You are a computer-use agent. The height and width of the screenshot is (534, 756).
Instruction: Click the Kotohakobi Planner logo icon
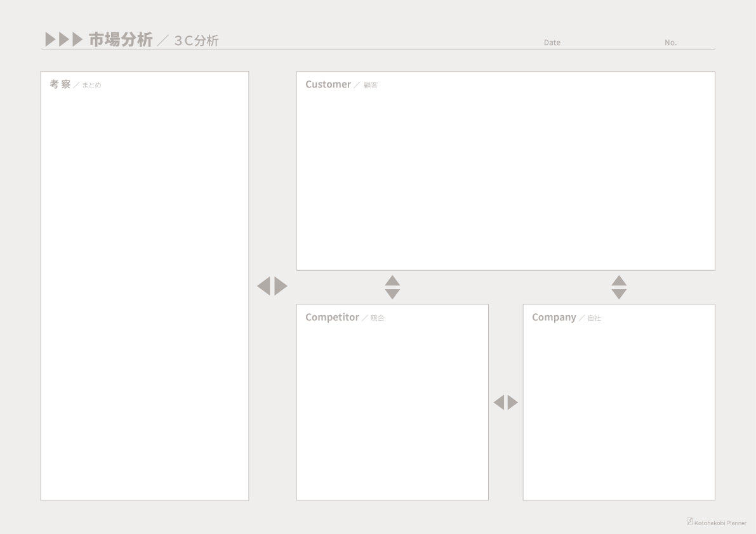coord(689,521)
